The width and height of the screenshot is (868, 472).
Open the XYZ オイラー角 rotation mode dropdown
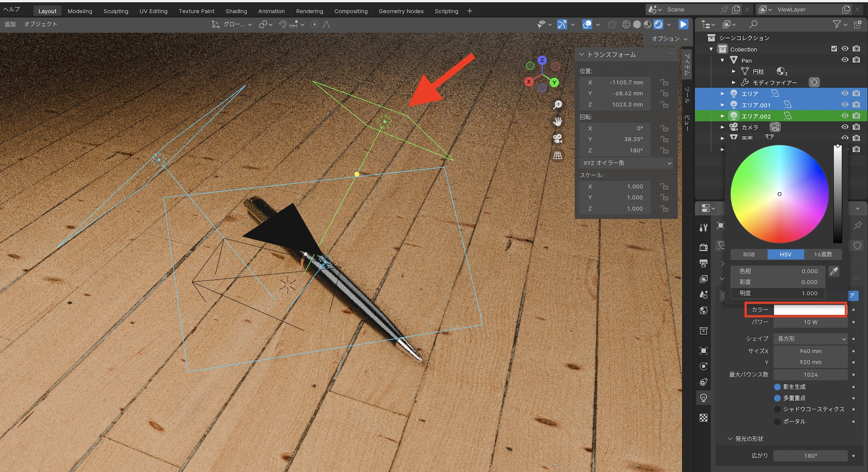[x=626, y=163]
